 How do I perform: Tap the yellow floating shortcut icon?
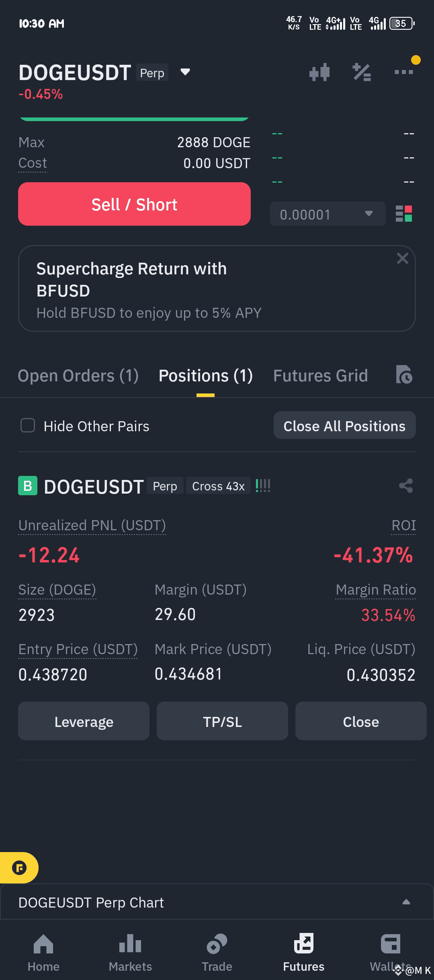click(19, 867)
